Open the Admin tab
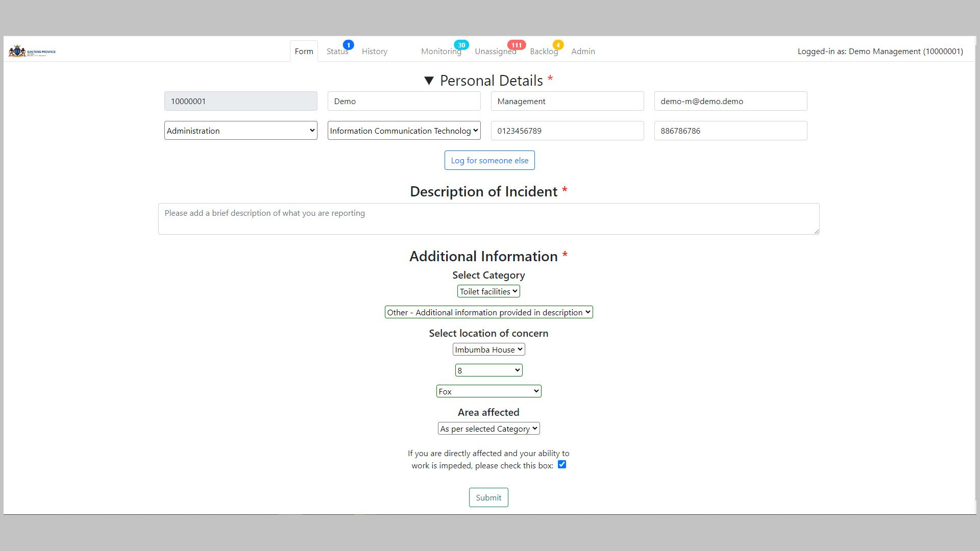This screenshot has width=980, height=551. coord(583,52)
